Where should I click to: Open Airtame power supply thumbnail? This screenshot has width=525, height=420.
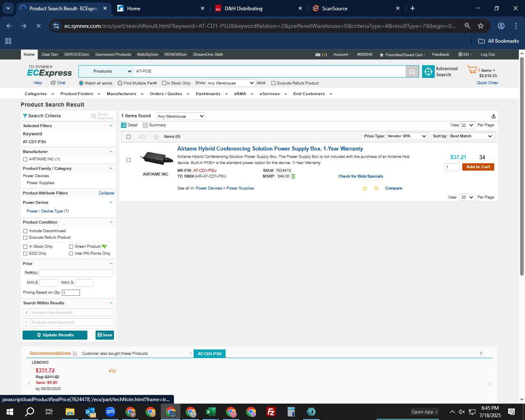click(156, 158)
